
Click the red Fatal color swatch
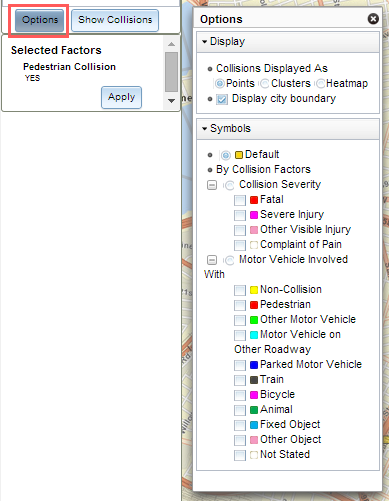coord(254,200)
